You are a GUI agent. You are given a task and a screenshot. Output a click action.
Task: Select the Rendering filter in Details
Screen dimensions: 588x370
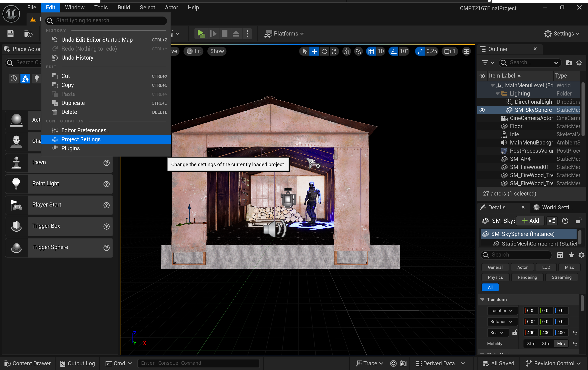pyautogui.click(x=527, y=277)
